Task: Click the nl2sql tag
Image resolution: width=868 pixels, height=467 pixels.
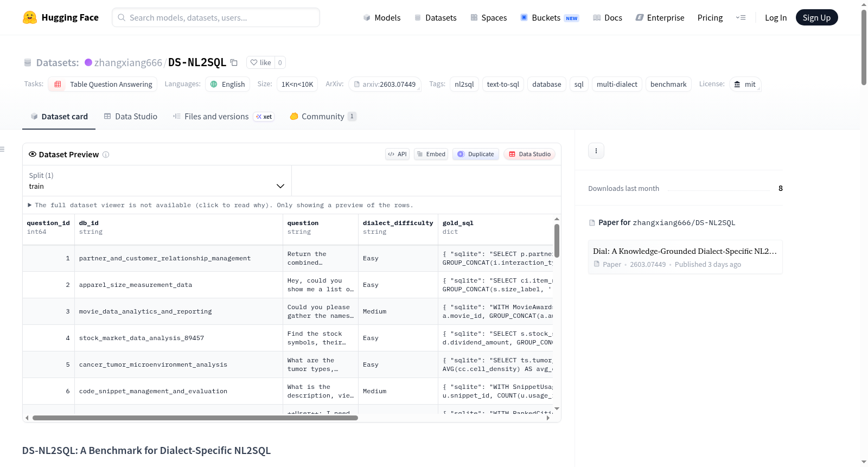Action: [464, 84]
